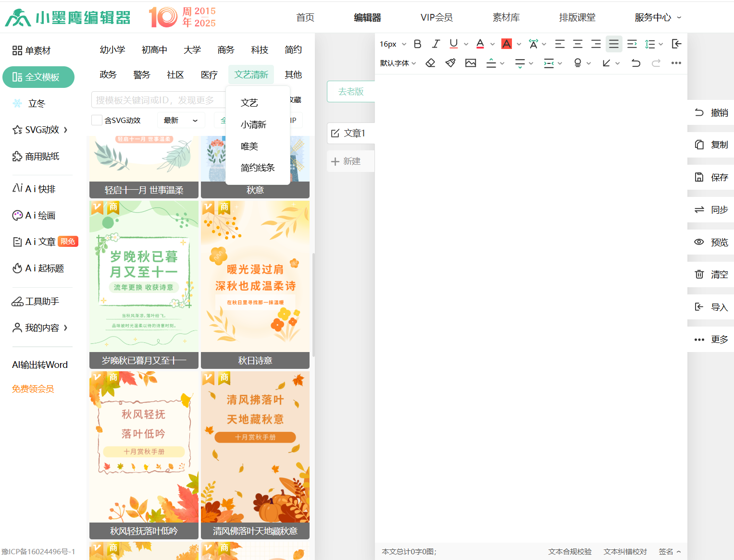This screenshot has height=560, width=734.
Task: Choose 小清新 from the open submenu
Action: [x=253, y=125]
